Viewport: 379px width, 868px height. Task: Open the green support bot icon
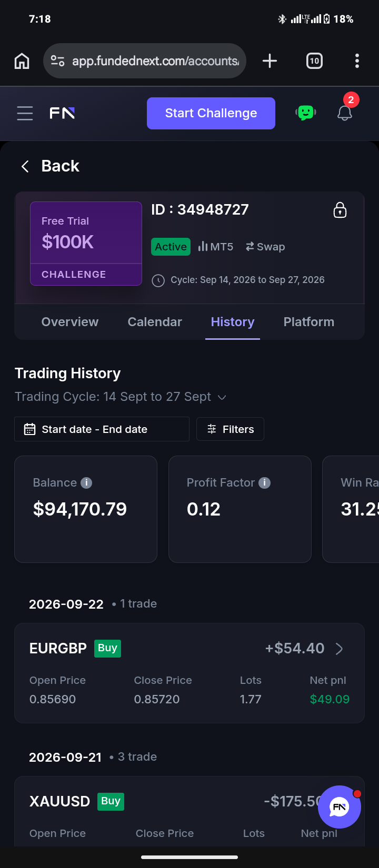point(306,113)
